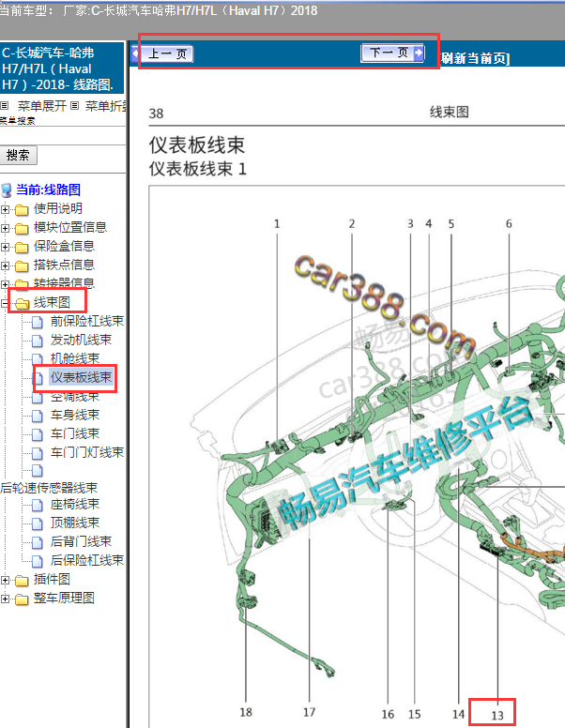Open the 发动机线束 tree item

81,340
